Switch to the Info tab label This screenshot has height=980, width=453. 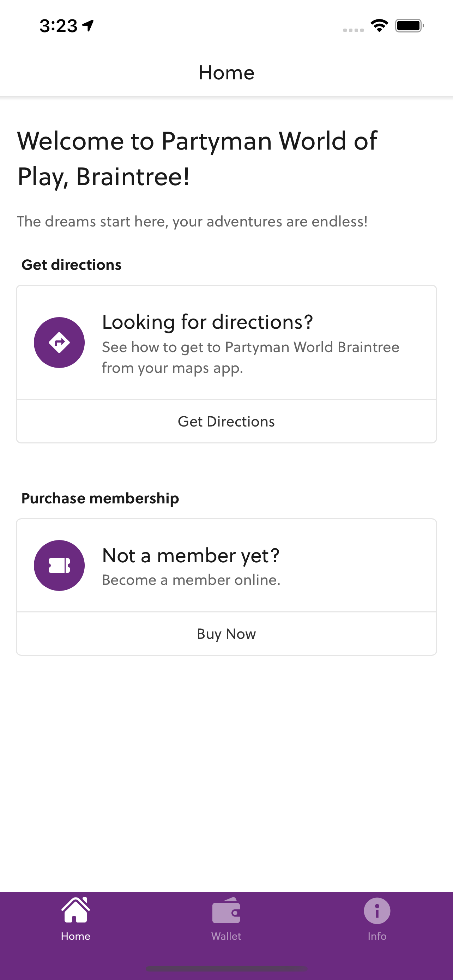click(x=377, y=936)
